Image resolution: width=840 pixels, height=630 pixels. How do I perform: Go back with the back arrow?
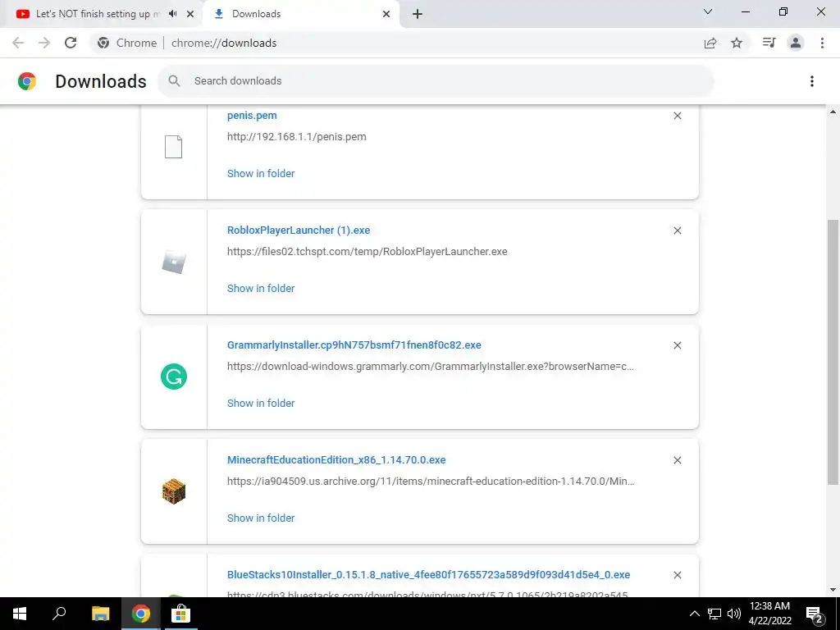[x=18, y=43]
